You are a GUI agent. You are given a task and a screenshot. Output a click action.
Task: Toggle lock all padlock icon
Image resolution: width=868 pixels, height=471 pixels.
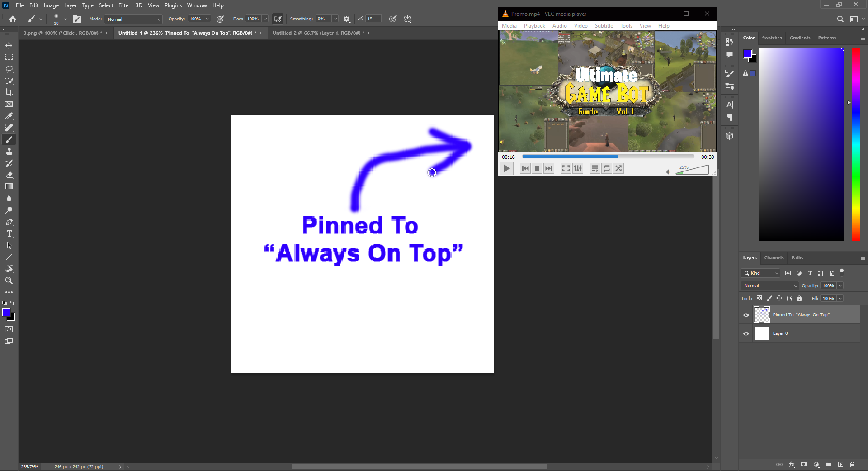[799, 298]
